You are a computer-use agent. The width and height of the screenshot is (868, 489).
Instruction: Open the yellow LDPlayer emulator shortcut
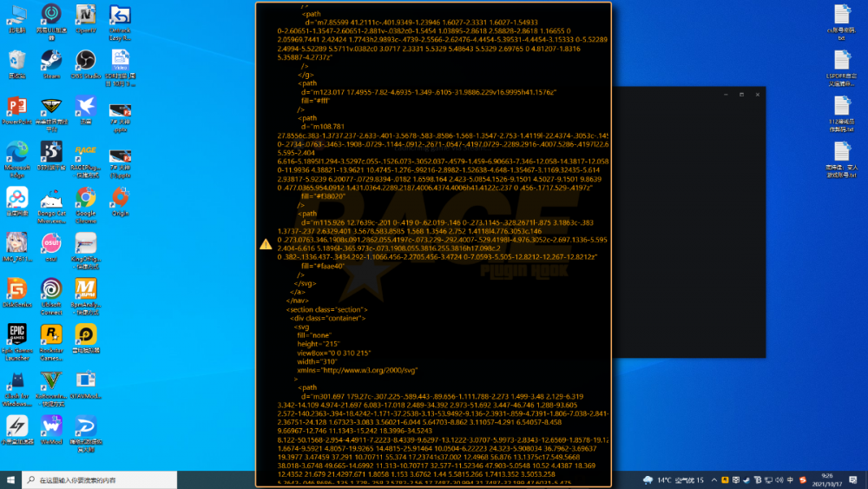point(86,339)
